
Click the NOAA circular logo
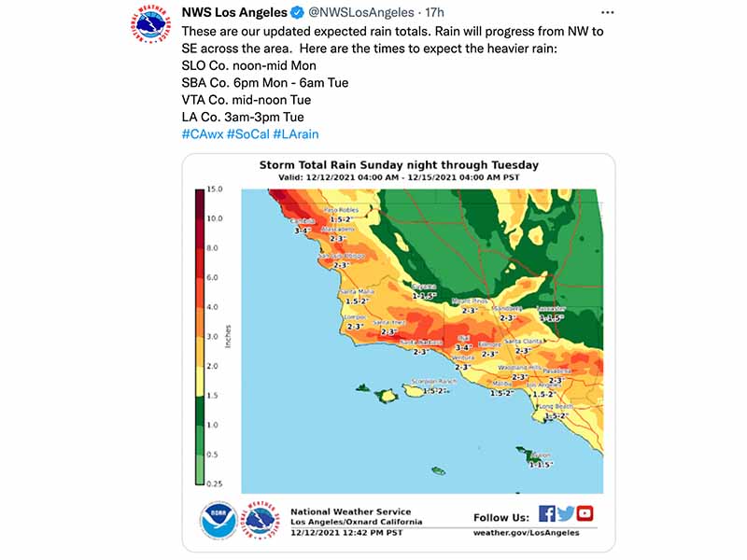(x=218, y=521)
